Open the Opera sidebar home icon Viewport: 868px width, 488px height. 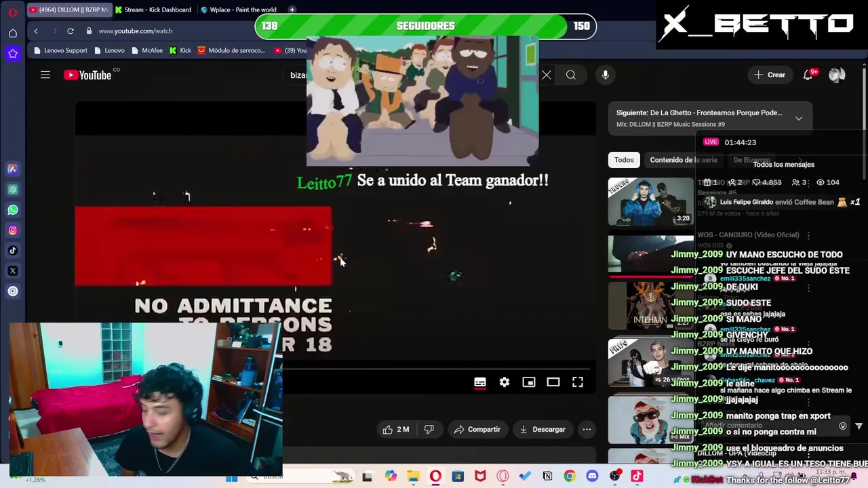click(x=13, y=33)
